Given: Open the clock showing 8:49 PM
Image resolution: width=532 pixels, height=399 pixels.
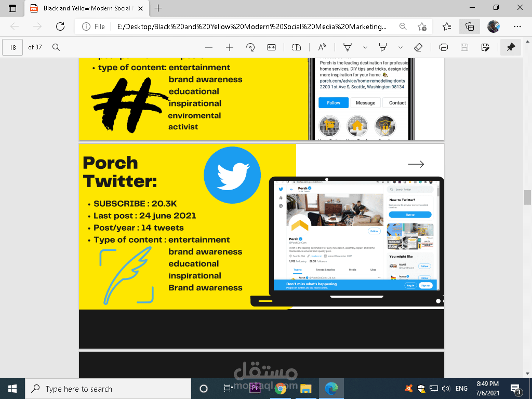Looking at the screenshot, I should click(487, 389).
